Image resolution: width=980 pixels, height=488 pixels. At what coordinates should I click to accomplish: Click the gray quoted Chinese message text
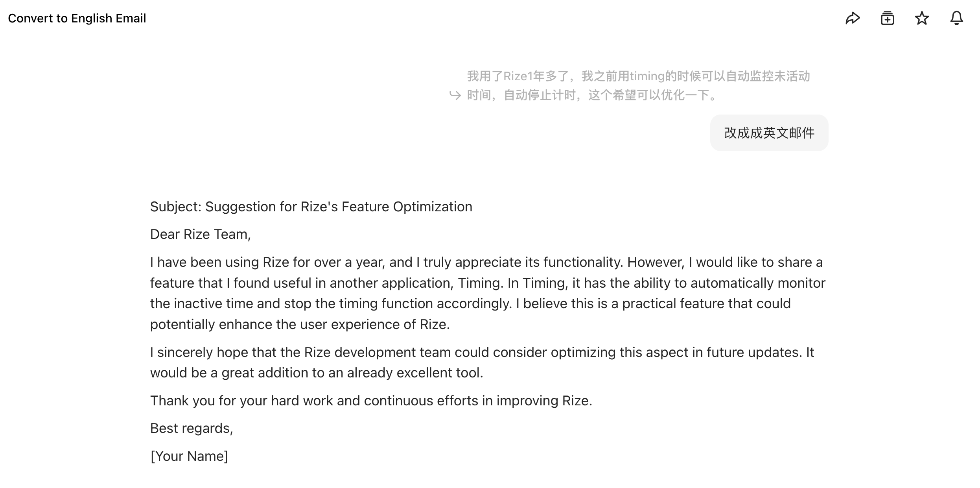[638, 76]
